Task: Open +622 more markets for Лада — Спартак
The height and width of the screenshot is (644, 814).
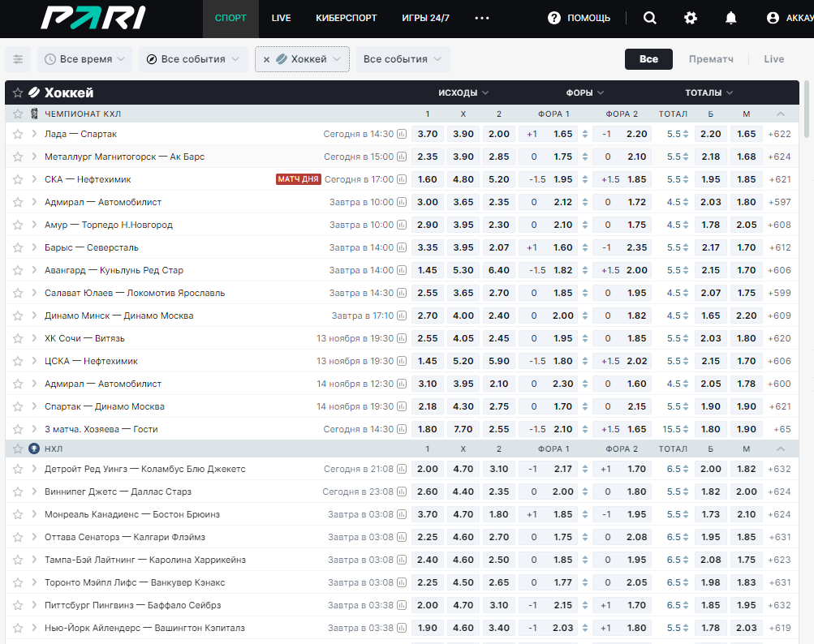Action: click(x=779, y=134)
